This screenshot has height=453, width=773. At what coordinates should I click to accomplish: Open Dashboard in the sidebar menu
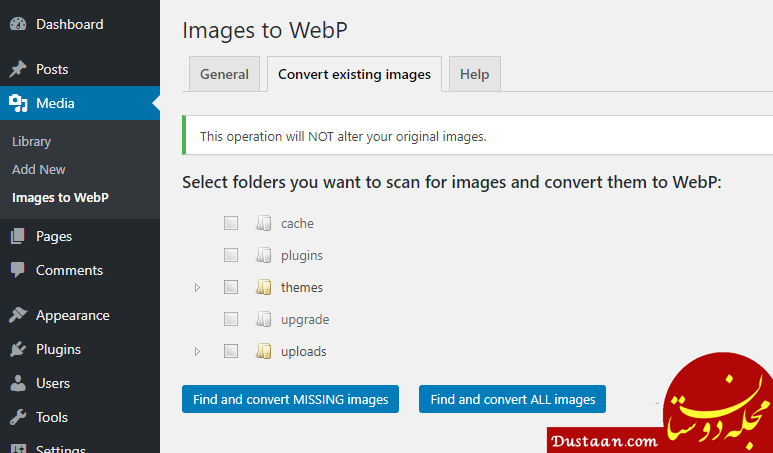(x=80, y=24)
